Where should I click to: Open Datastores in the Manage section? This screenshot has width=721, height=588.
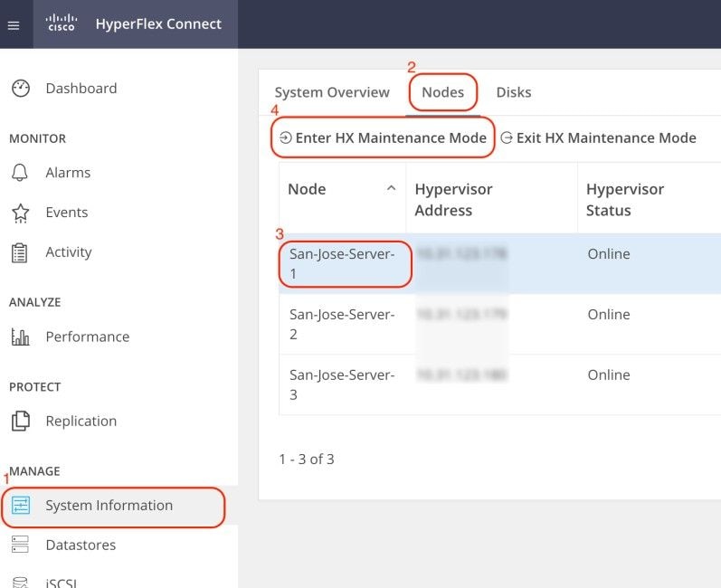click(x=81, y=545)
